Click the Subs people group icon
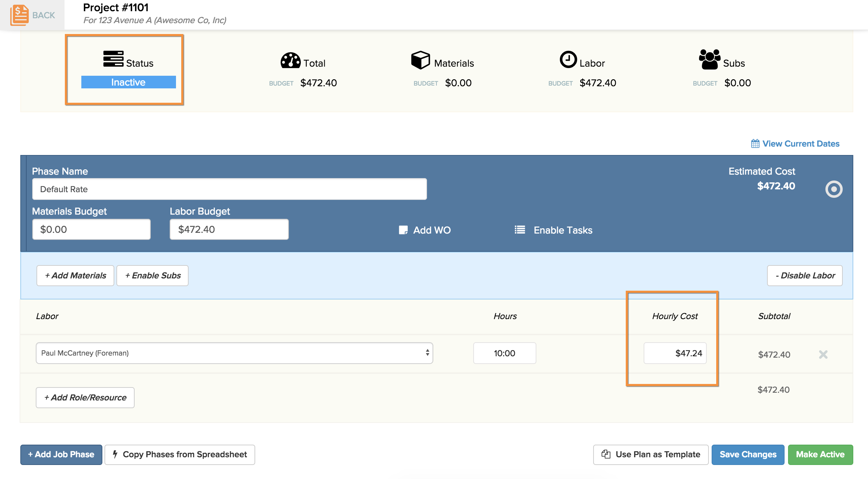The image size is (868, 479). tap(710, 59)
